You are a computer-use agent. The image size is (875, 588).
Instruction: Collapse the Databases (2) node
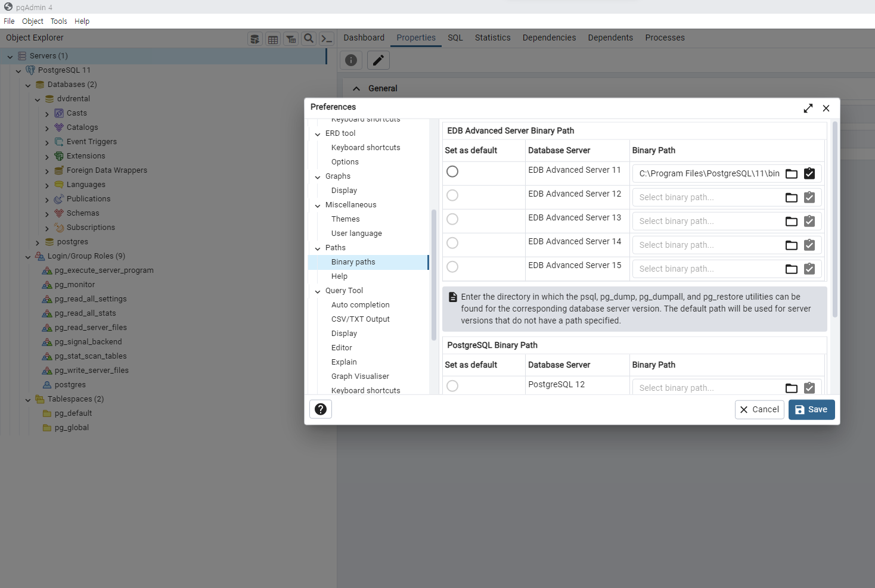pos(28,85)
